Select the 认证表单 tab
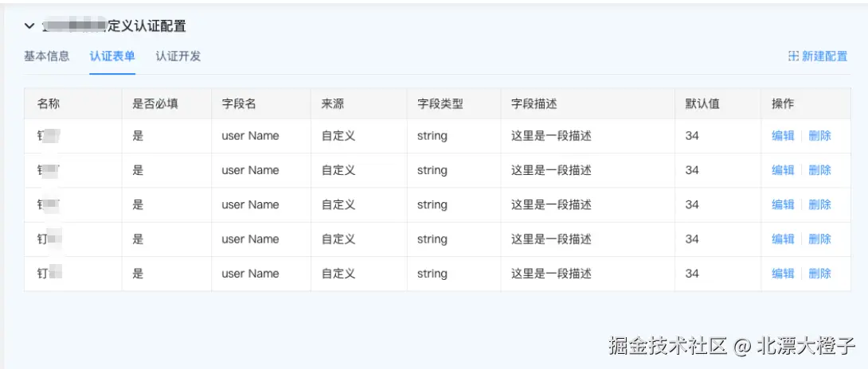868x369 pixels. pos(112,56)
